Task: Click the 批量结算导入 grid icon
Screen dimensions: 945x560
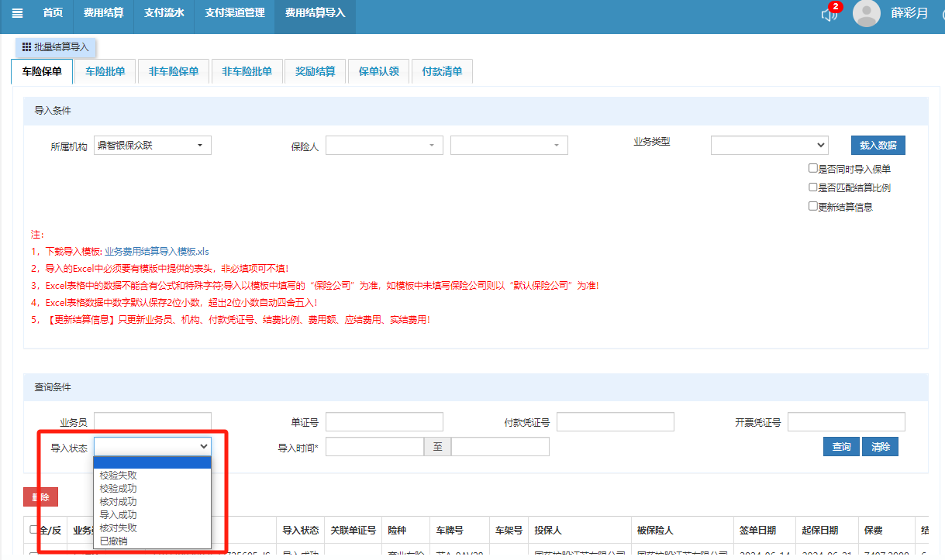Action: [27, 47]
